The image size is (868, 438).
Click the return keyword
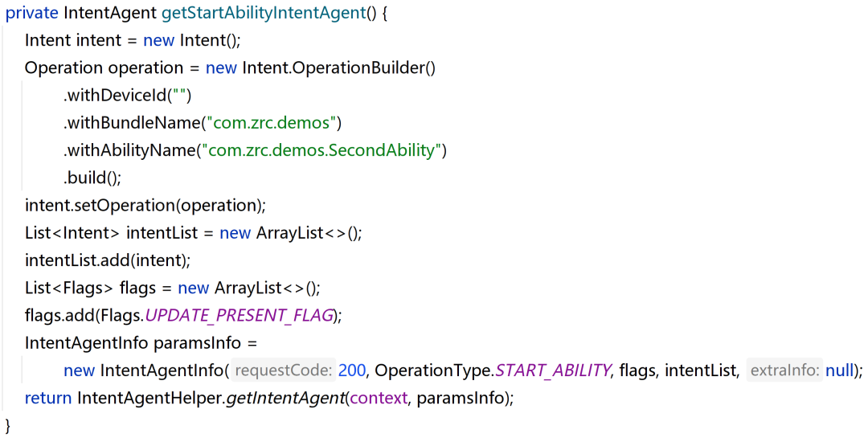[48, 398]
